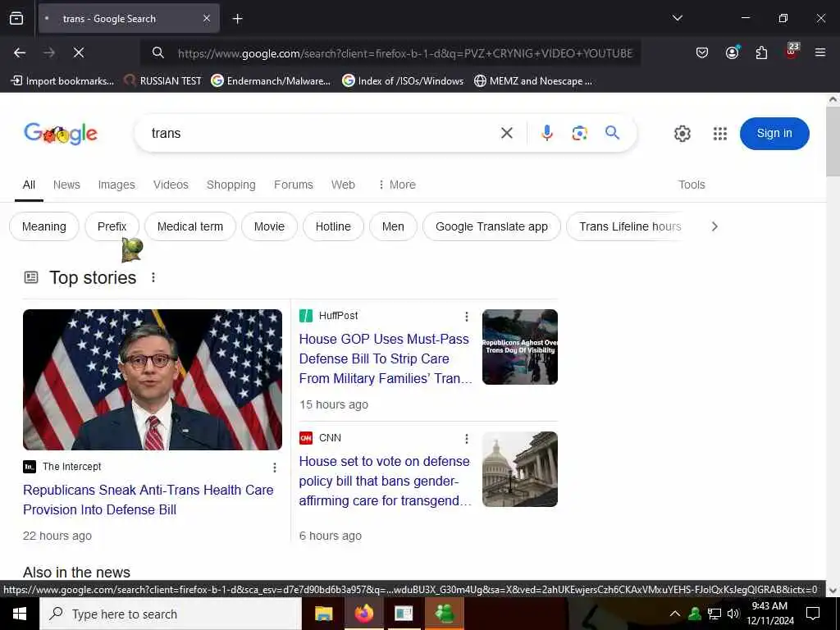Start voice search with microphone icon
This screenshot has width=840, height=630.
[546, 133]
